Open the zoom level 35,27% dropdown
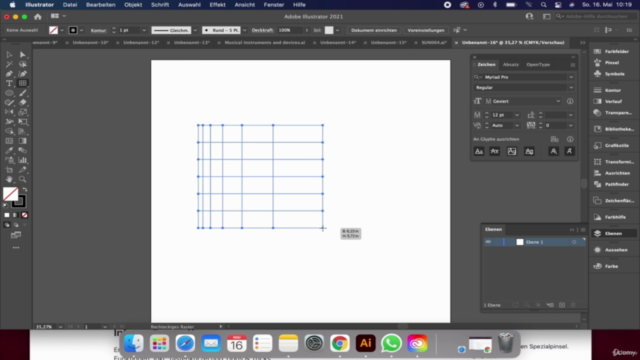The image size is (640, 360). [60, 327]
